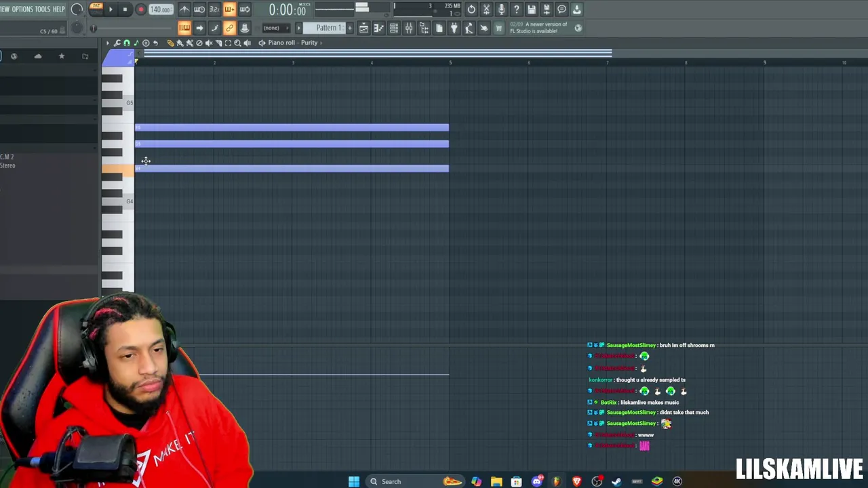The image size is (868, 488).
Task: Open the piano roll wrench tools menu
Action: (117, 43)
